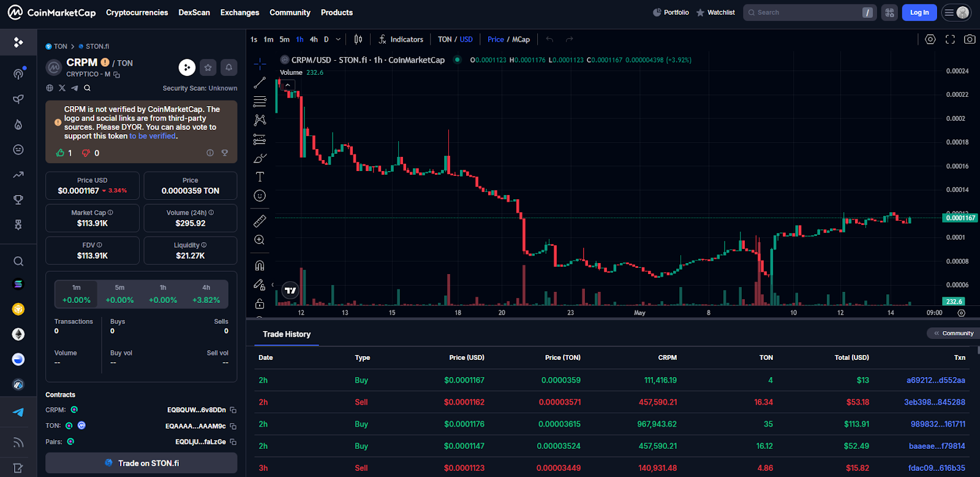Viewport: 980px width, 477px height.
Task: Set chart interval to 5m
Action: 284,39
